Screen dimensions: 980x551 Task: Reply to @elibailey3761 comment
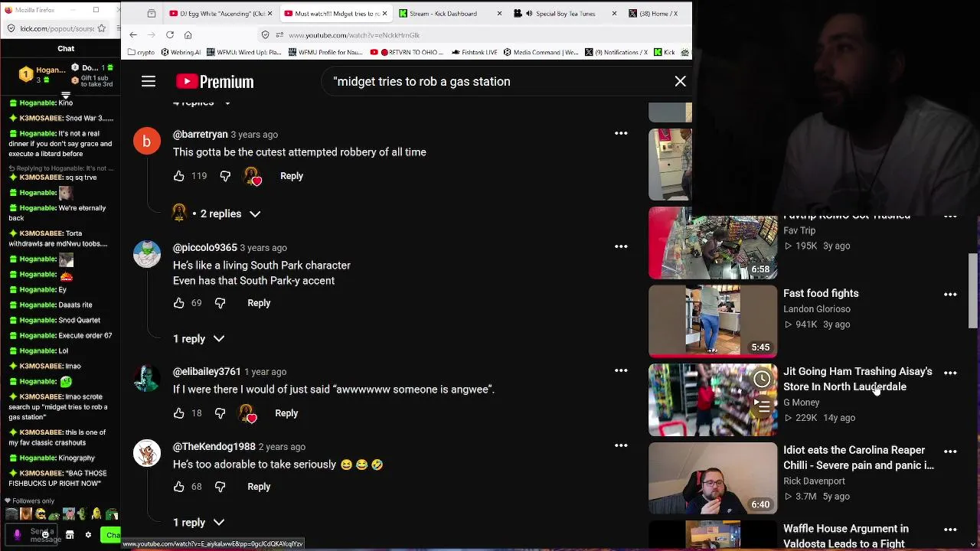pyautogui.click(x=286, y=413)
